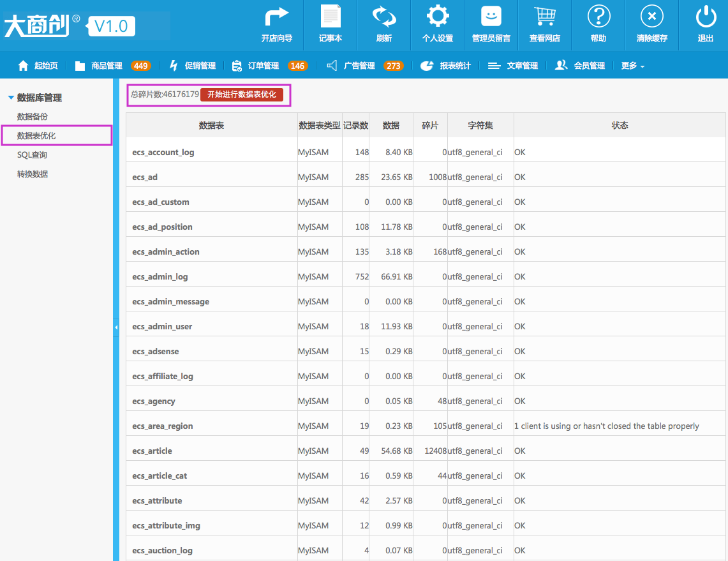Click the 退出 power icon
Viewport: 728px width, 561px height.
click(x=706, y=17)
